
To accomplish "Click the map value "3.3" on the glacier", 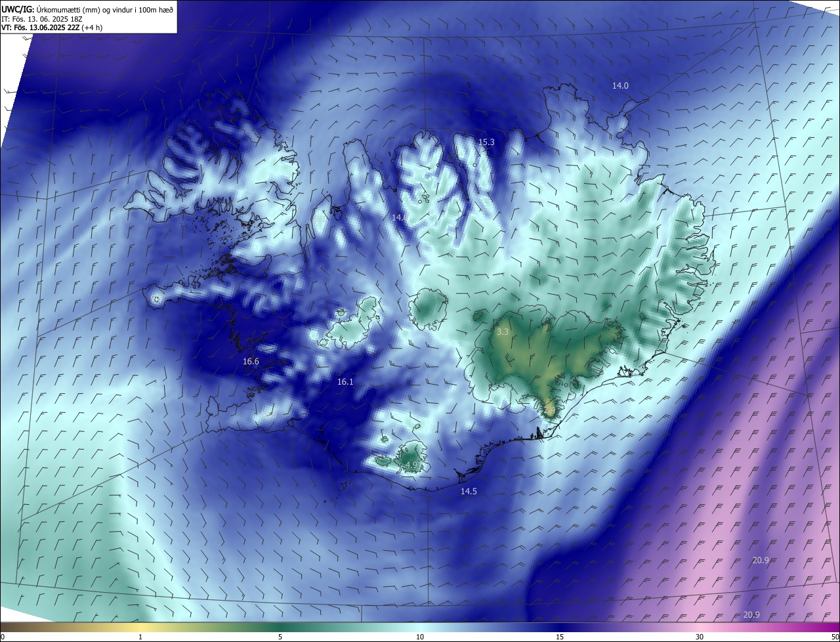I will coord(503,333).
